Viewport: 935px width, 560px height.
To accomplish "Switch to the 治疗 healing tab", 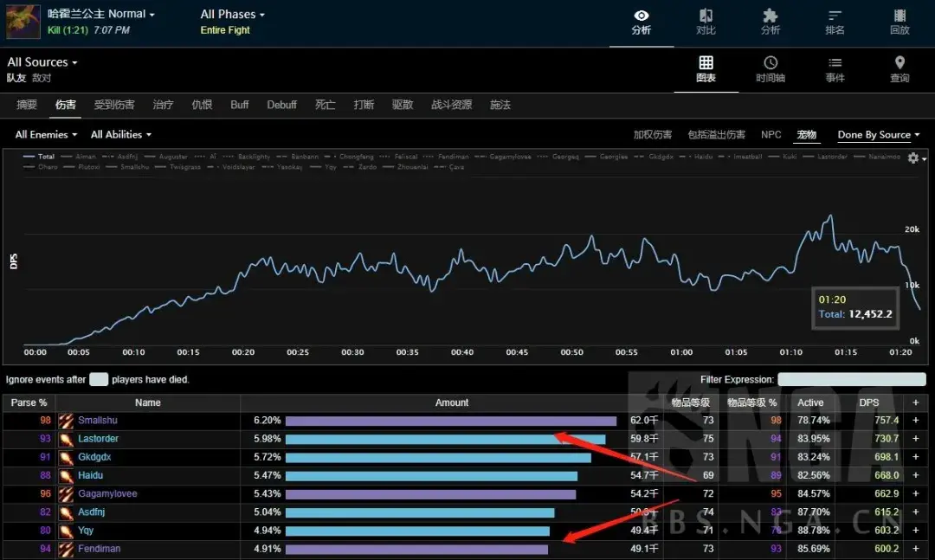I will 163,105.
